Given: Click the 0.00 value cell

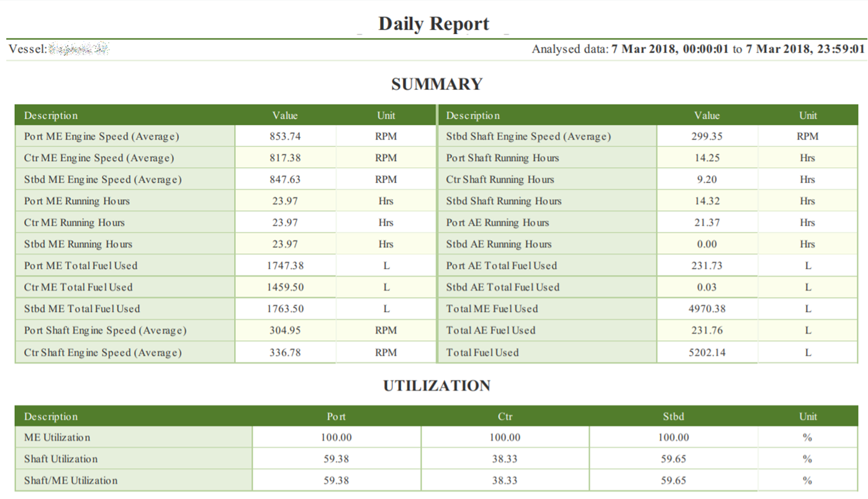Looking at the screenshot, I should point(707,245).
